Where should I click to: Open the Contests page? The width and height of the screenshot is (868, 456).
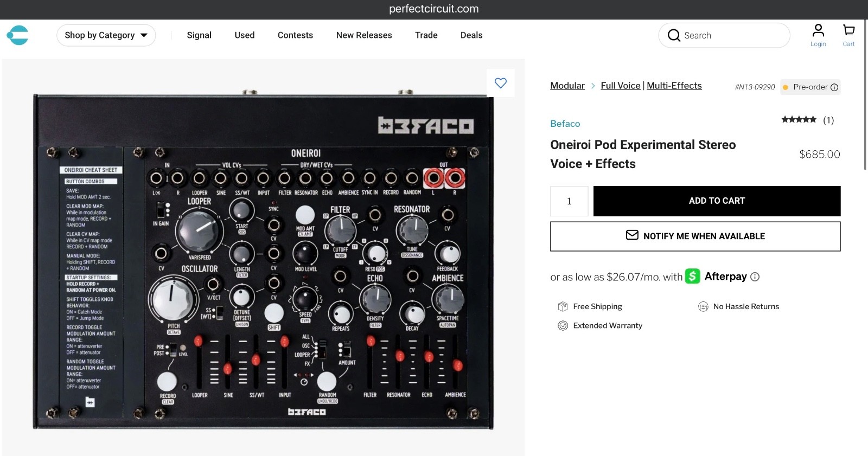click(x=295, y=35)
